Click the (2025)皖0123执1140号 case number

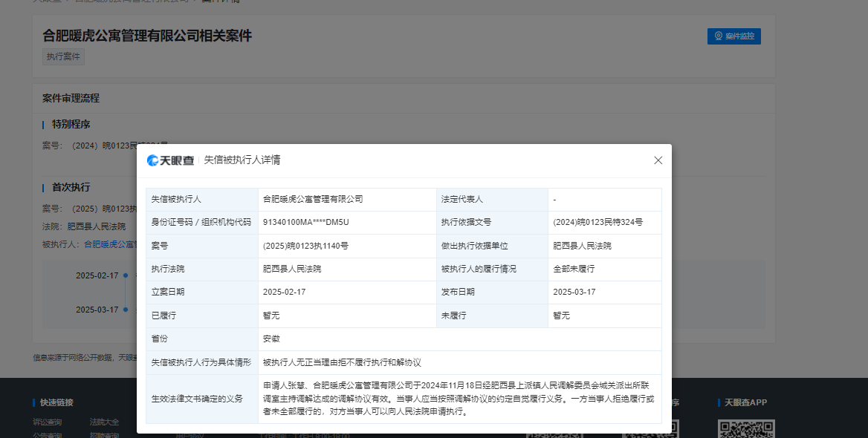305,246
